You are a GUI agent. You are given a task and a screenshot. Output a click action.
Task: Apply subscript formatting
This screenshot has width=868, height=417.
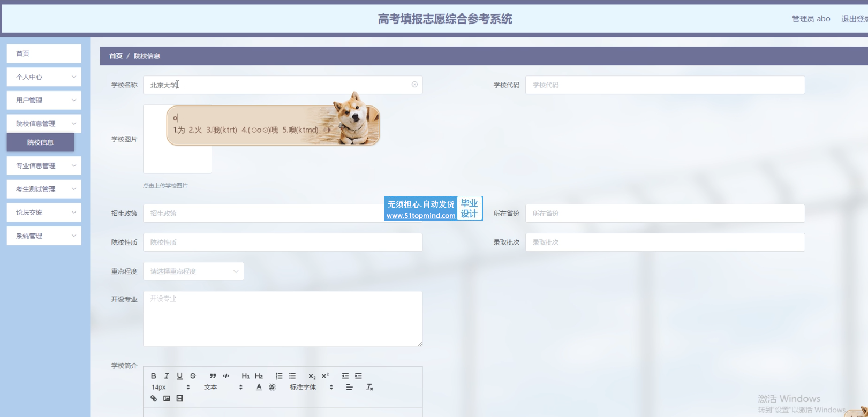[x=312, y=376]
